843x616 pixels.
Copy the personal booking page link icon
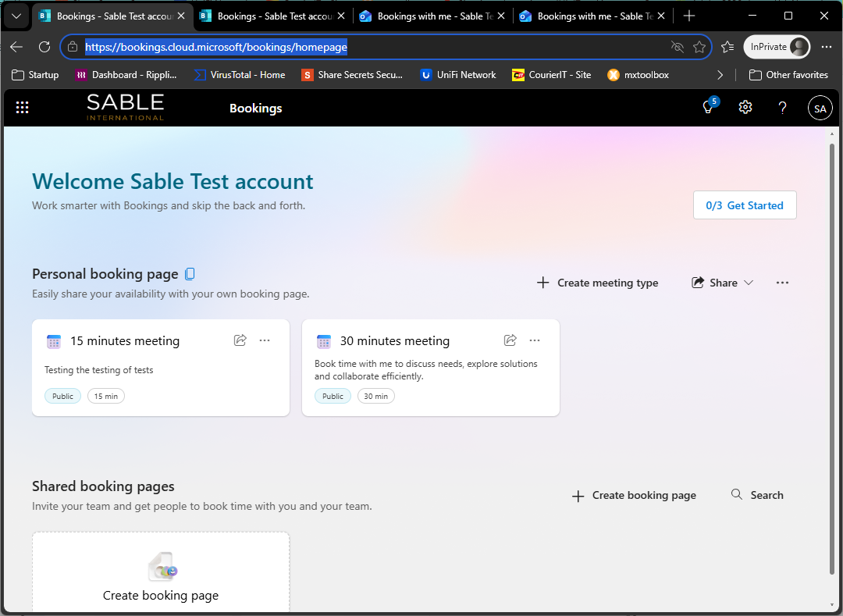point(190,274)
